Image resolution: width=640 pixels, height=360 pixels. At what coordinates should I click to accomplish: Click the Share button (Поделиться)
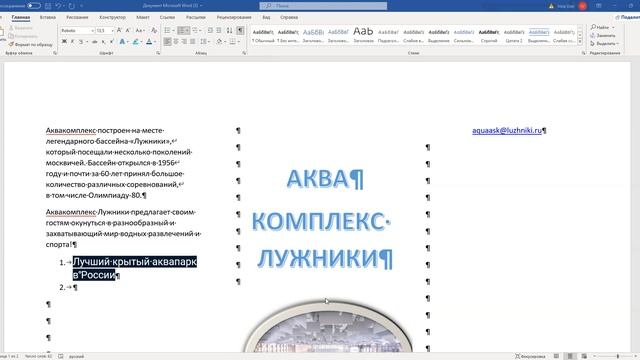point(628,18)
